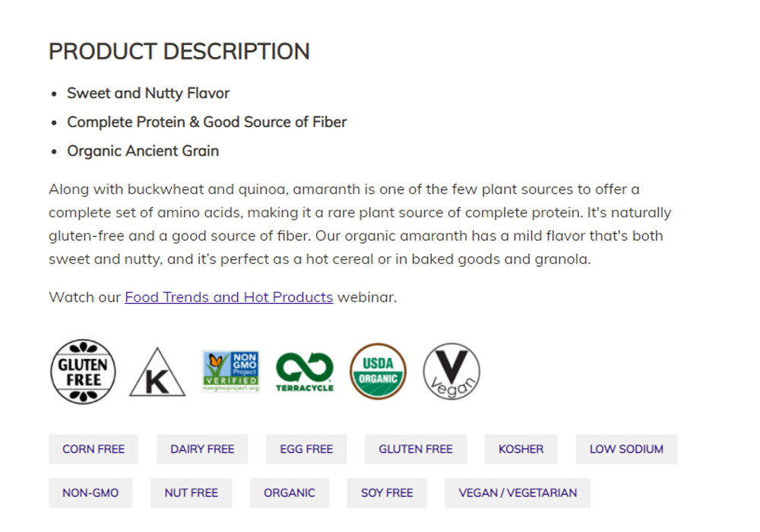Click the Non GMO Project Verified badge
Screen dimensions: 760x532
tap(231, 371)
